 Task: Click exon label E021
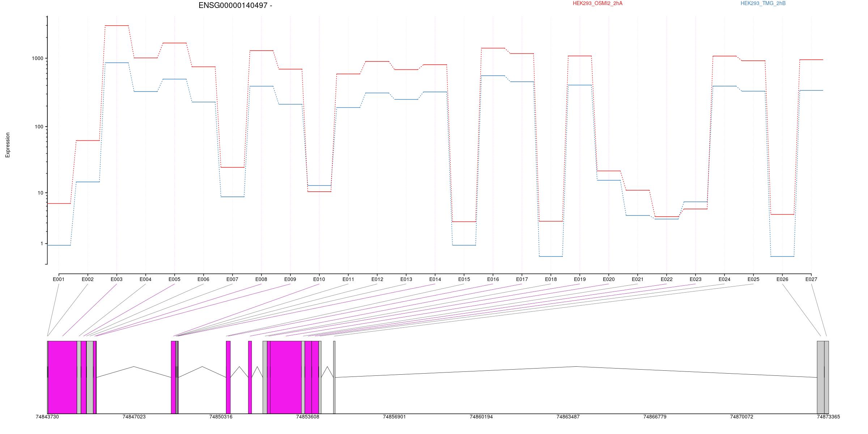tap(638, 279)
